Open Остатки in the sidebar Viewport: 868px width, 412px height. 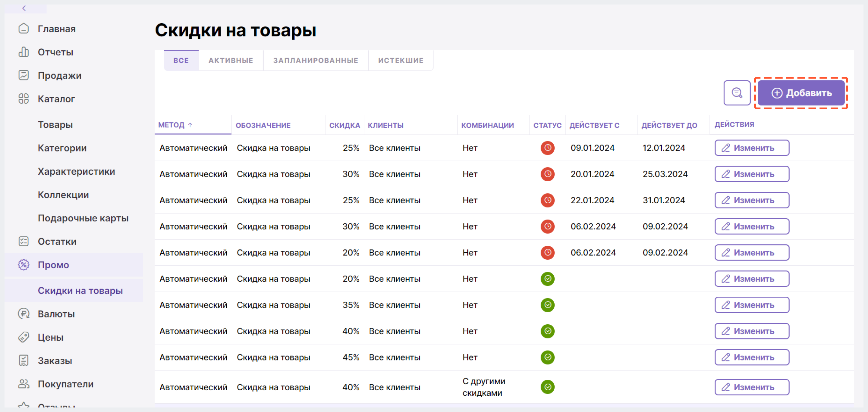click(57, 241)
